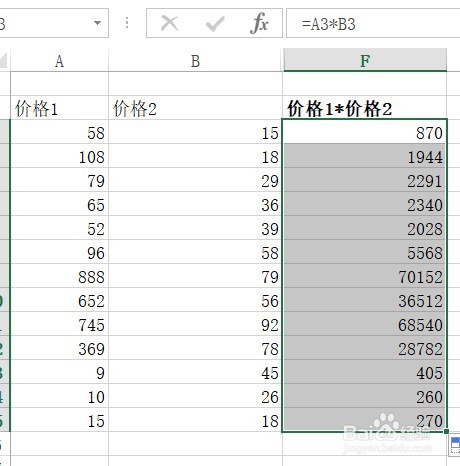Open the Insert Function fx dialog
This screenshot has height=466, width=460.
[x=259, y=23]
